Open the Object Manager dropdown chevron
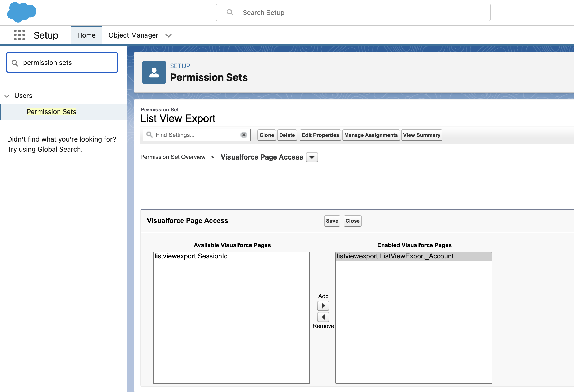This screenshot has width=574, height=392. (169, 35)
